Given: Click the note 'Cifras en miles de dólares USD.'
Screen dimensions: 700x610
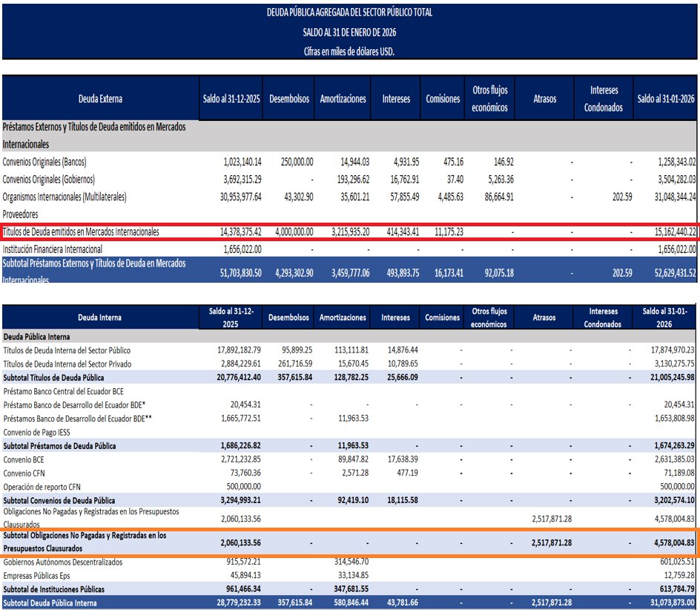Looking at the screenshot, I should tap(349, 51).
